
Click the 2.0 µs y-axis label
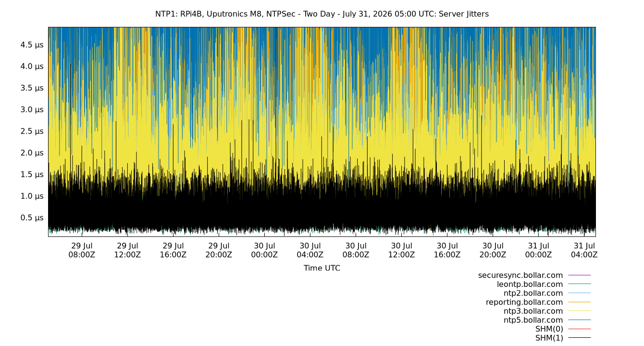coord(32,153)
